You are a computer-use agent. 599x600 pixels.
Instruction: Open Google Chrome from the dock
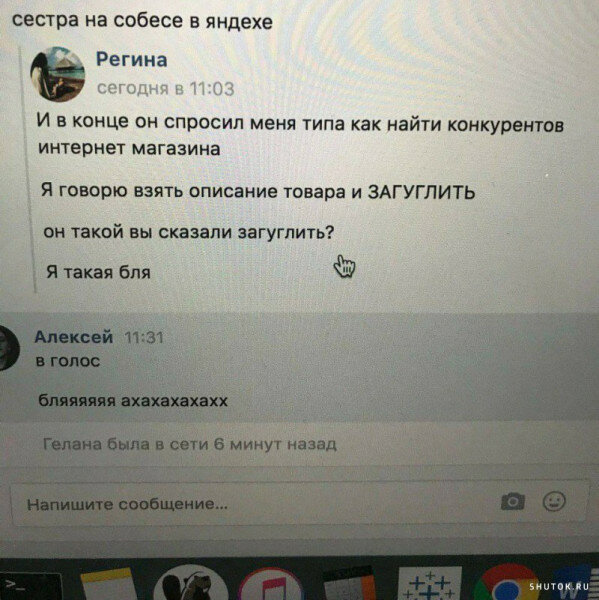pyautogui.click(x=507, y=583)
